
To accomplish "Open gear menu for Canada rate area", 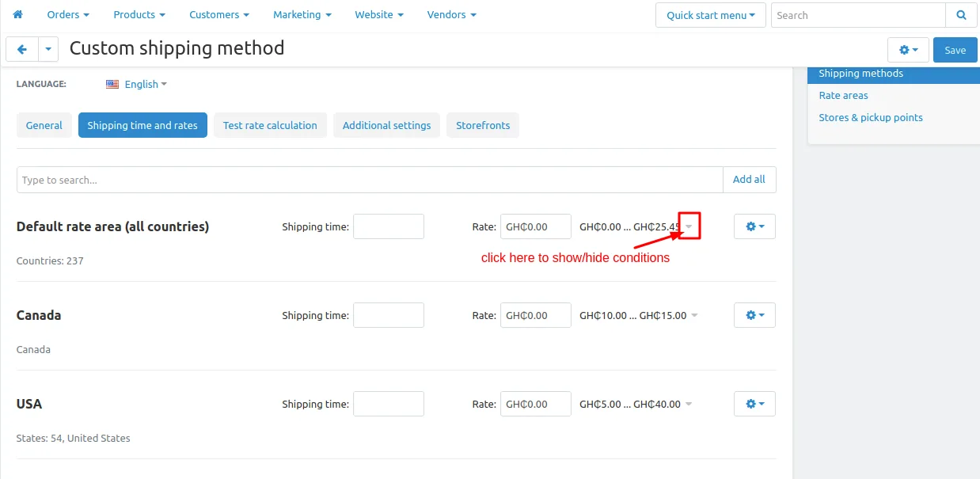I will [x=754, y=315].
